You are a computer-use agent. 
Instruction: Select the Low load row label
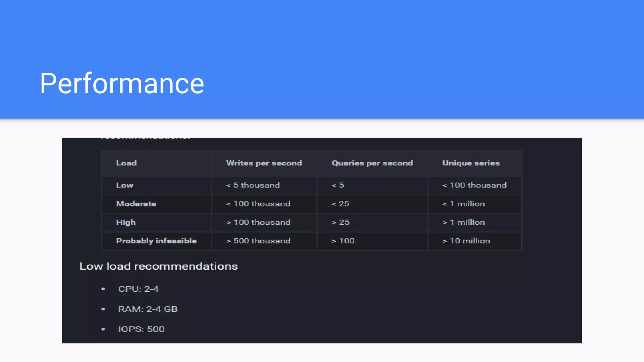(x=125, y=185)
